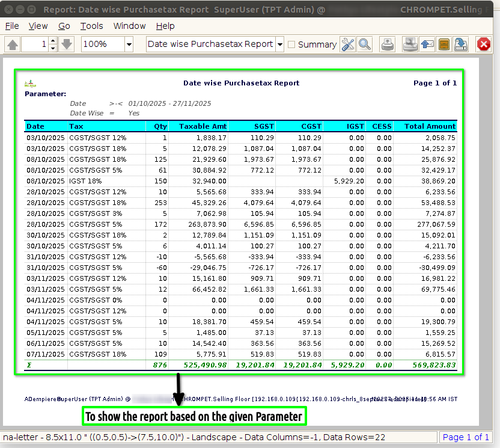Archive report with cabinet icon
The height and width of the screenshot is (448, 500).
pyautogui.click(x=444, y=44)
